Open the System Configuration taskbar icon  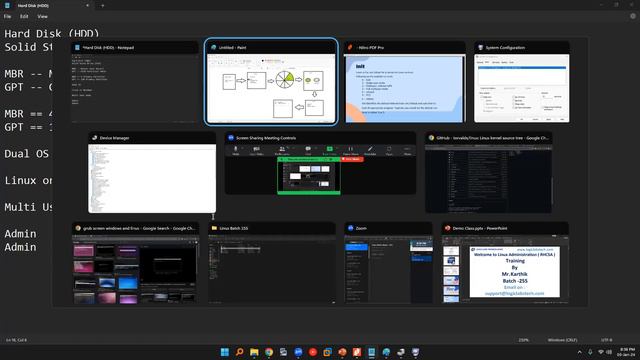[x=416, y=352]
